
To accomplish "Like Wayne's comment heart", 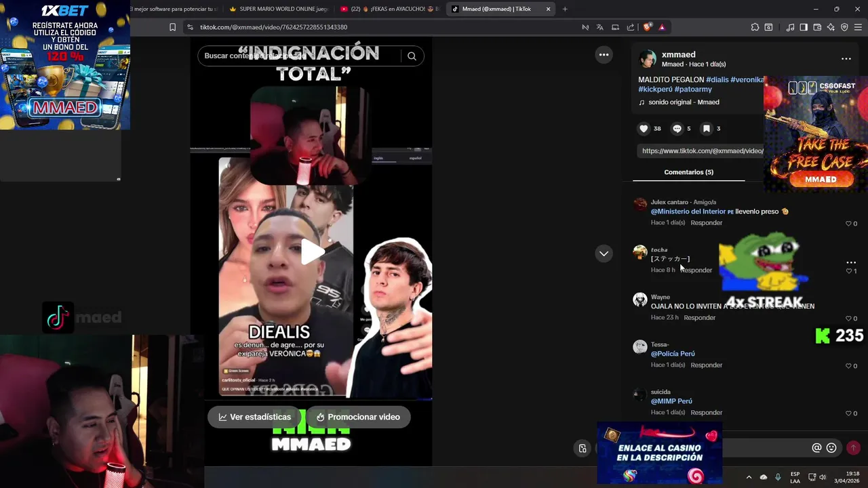I will 848,319.
